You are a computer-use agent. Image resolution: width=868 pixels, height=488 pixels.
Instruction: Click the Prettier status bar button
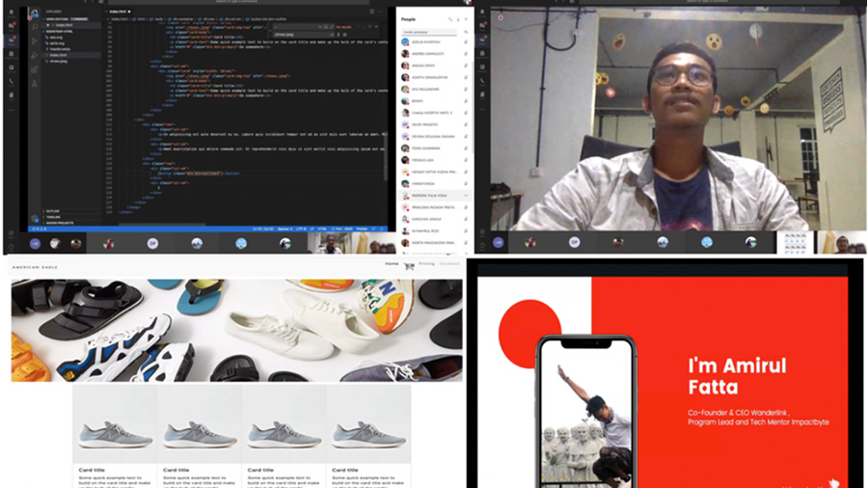pyautogui.click(x=359, y=229)
